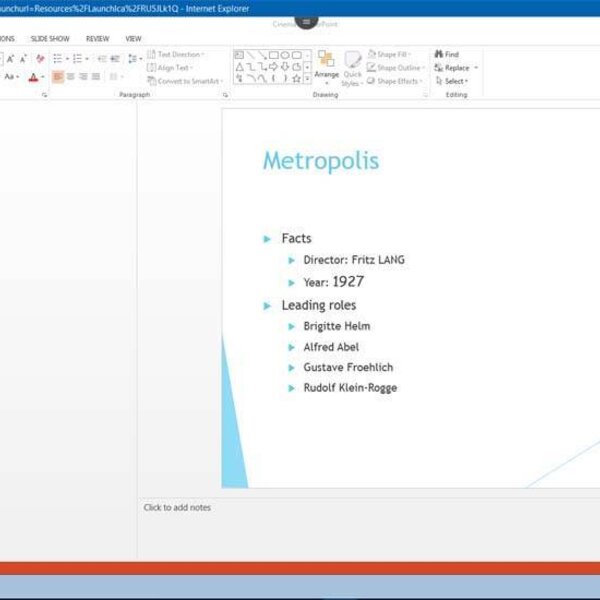600x600 pixels.
Task: Open the Shape Outline dropdown
Action: 396,68
